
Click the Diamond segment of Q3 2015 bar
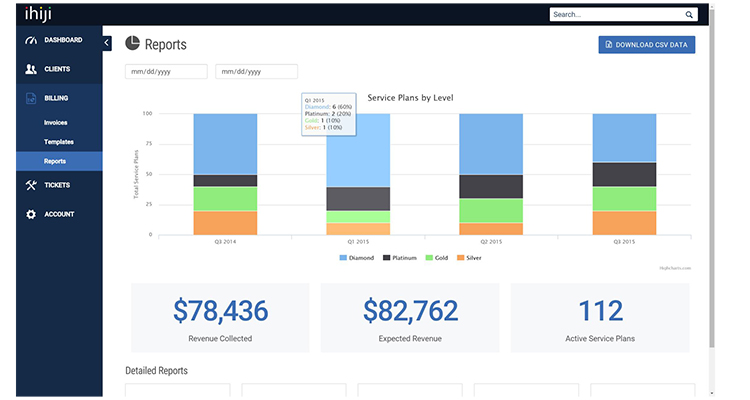pos(624,138)
